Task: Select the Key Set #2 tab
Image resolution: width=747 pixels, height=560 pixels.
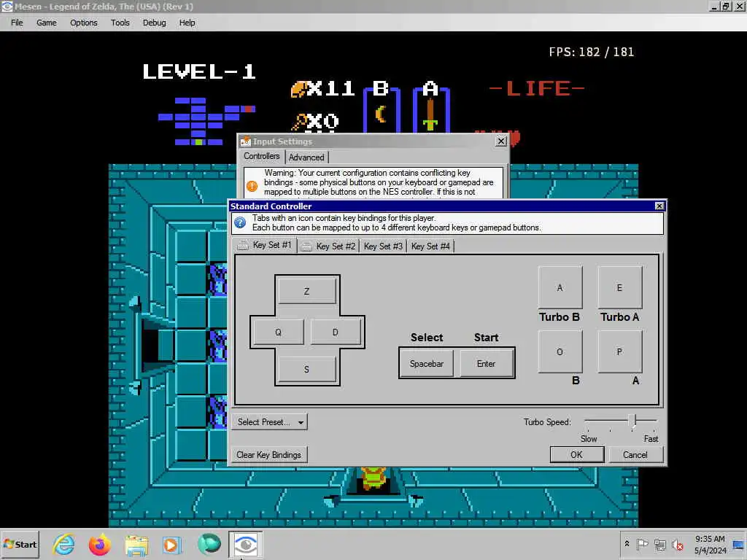Action: coord(329,246)
